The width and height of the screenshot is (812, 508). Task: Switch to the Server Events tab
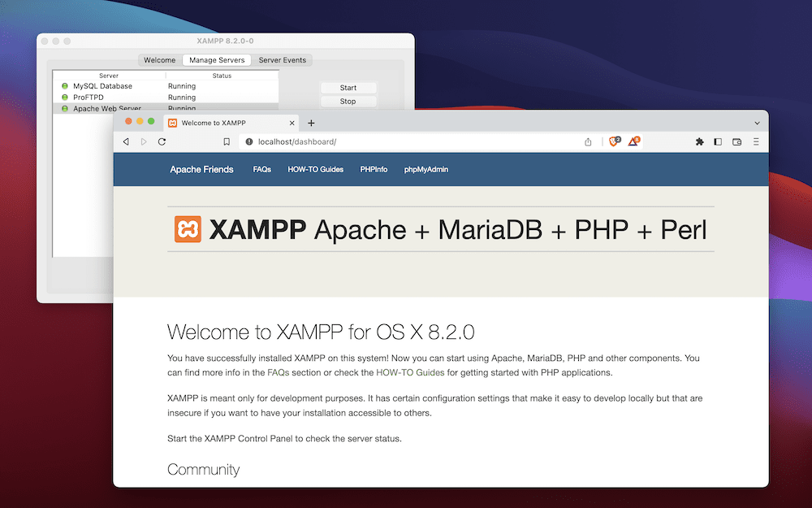[282, 60]
